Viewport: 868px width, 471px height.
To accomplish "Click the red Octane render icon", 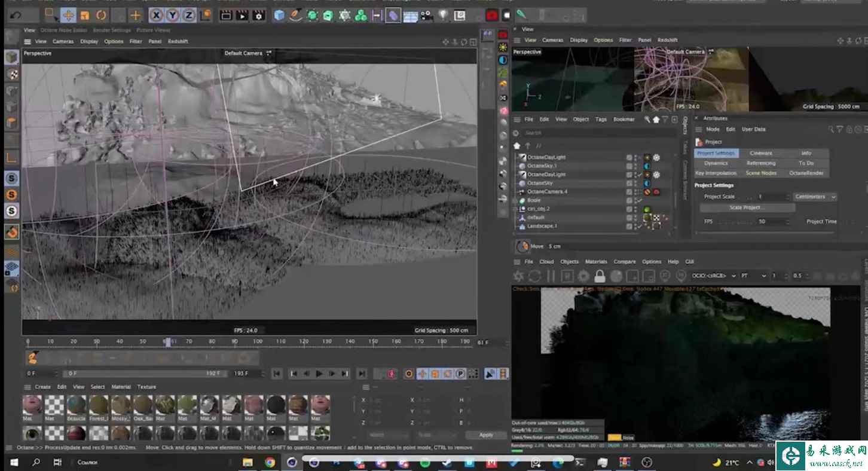I will 491,15.
